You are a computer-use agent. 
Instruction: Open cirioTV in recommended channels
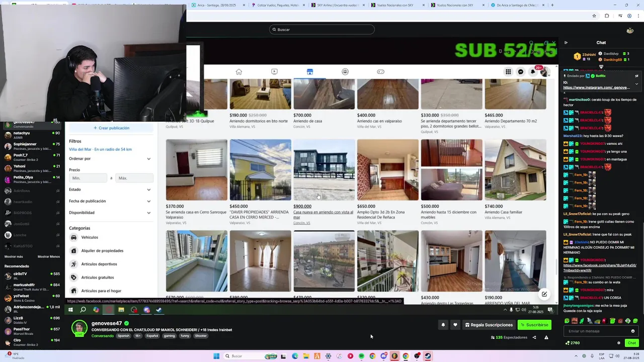coord(32,275)
